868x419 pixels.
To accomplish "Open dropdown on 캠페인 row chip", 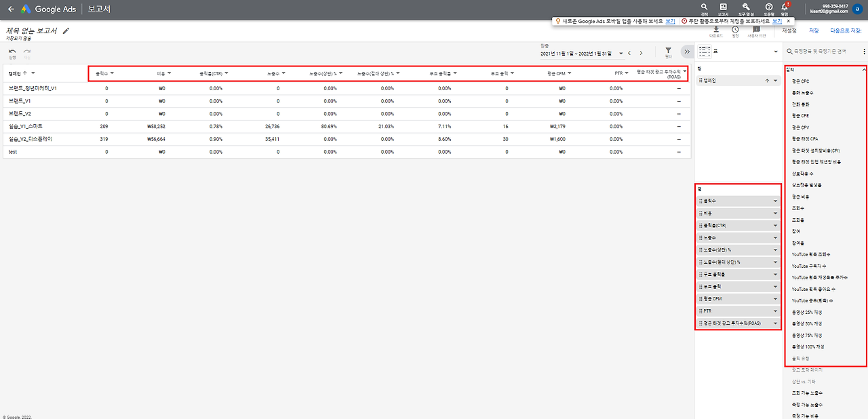I will pyautogui.click(x=775, y=80).
